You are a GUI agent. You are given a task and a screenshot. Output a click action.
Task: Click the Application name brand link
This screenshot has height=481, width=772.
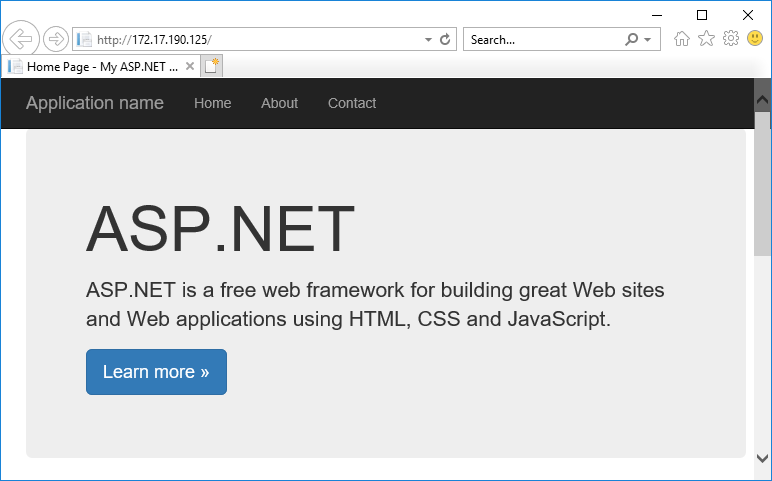[95, 103]
